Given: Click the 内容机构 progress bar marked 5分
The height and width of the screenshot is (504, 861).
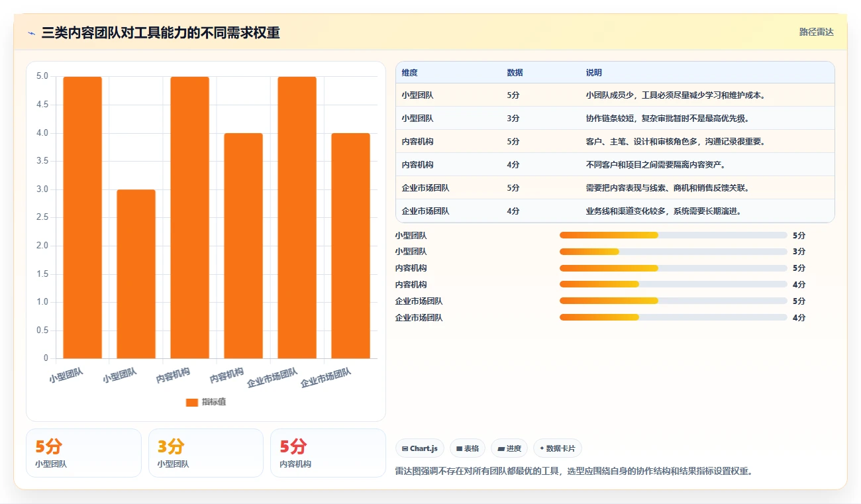Looking at the screenshot, I should pyautogui.click(x=673, y=268).
